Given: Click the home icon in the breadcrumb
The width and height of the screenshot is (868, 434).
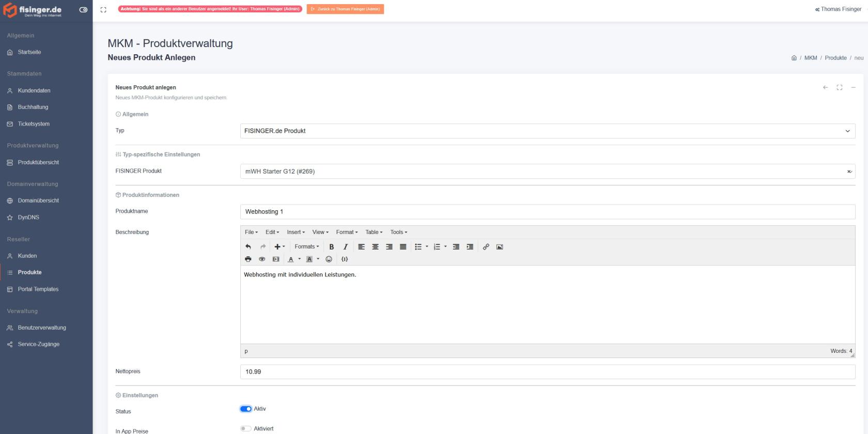Looking at the screenshot, I should pos(794,58).
